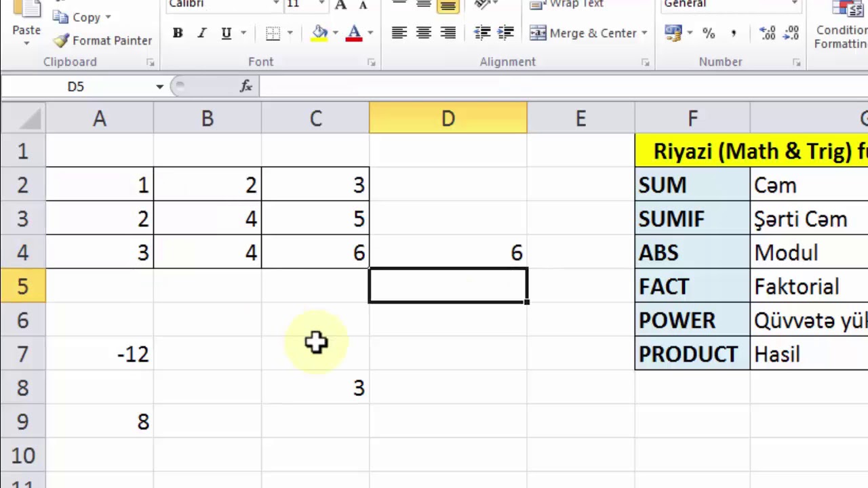Toggle Align Text Left
This screenshot has width=868, height=488.
click(x=399, y=33)
